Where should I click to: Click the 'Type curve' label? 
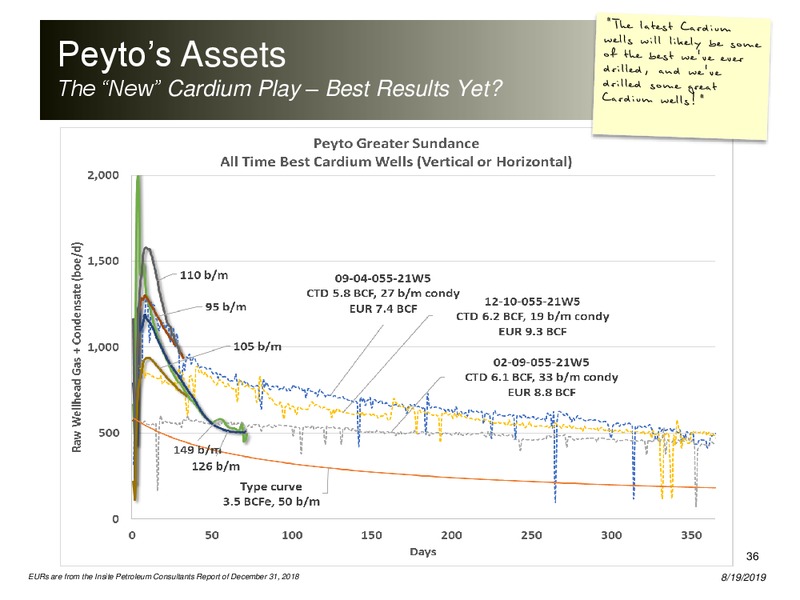pyautogui.click(x=271, y=486)
